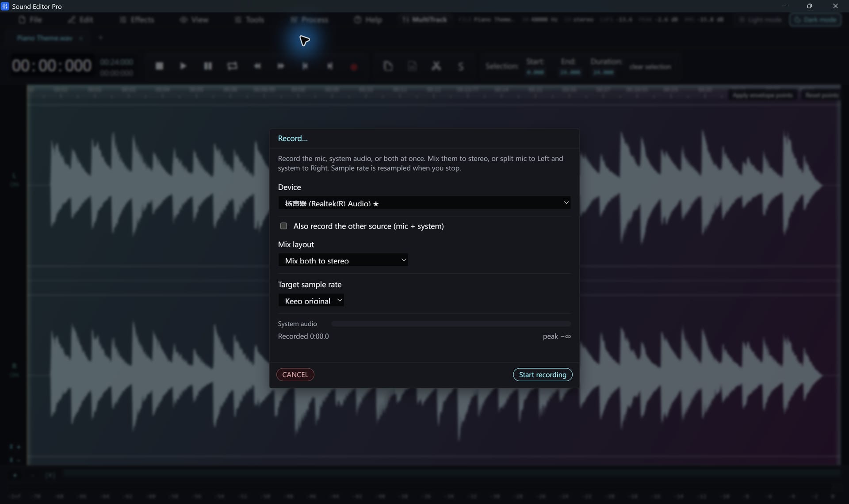Click the red Record icon in the transport bar

click(354, 67)
